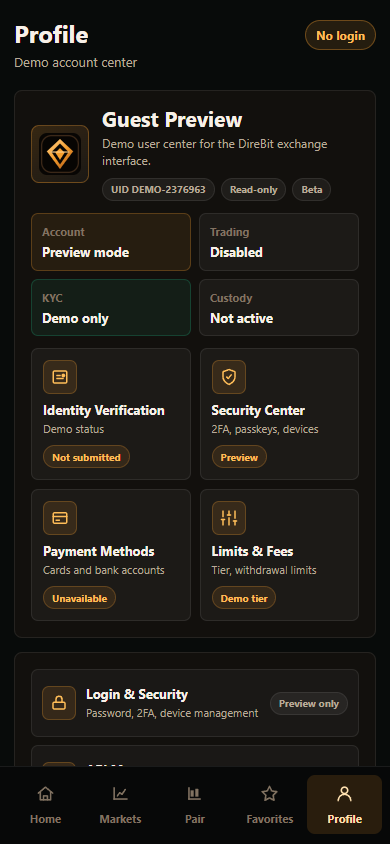Screen dimensions: 390x844
Task: Click the Beta chip
Action: 311,189
